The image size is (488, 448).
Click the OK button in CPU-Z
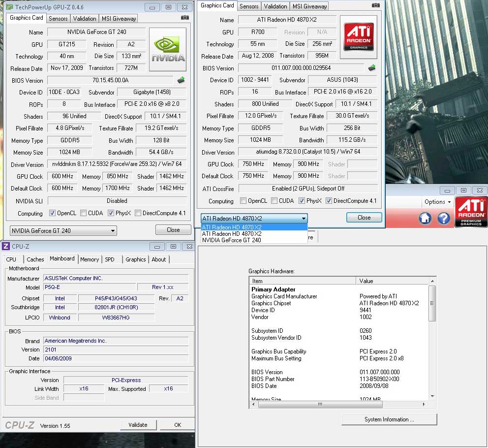[178, 425]
